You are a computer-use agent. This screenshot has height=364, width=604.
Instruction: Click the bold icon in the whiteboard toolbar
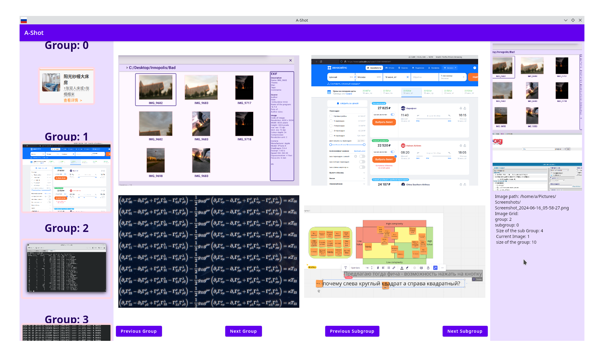click(378, 268)
